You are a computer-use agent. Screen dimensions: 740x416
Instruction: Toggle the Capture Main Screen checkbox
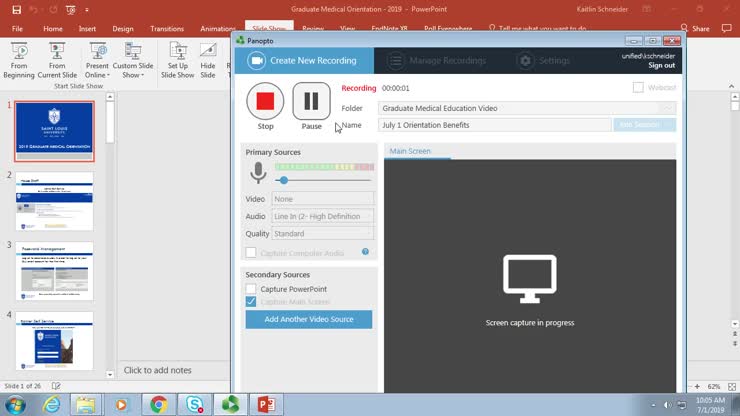point(251,301)
